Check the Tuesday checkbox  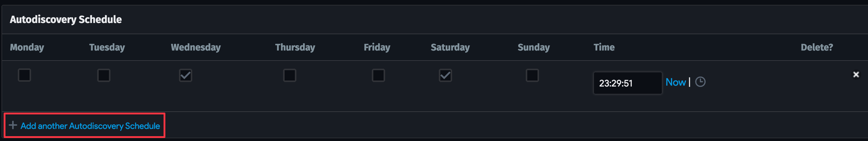(x=104, y=75)
